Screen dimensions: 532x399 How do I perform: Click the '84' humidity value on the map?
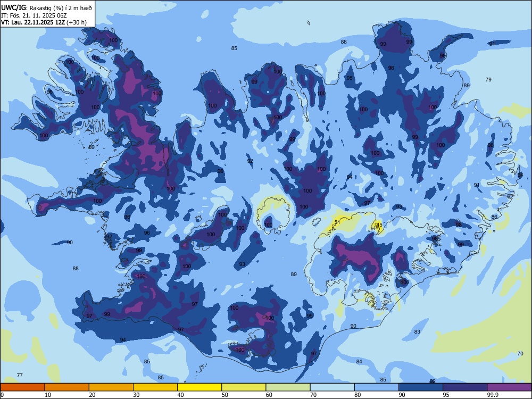coord(359,362)
